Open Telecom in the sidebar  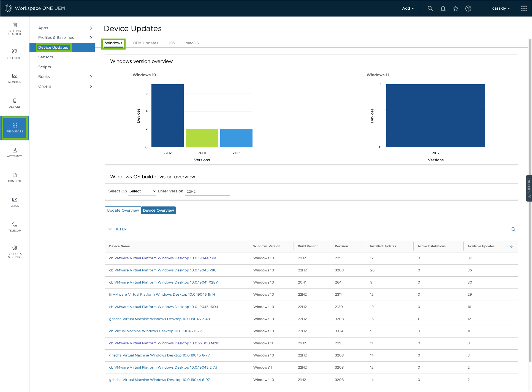tap(15, 227)
